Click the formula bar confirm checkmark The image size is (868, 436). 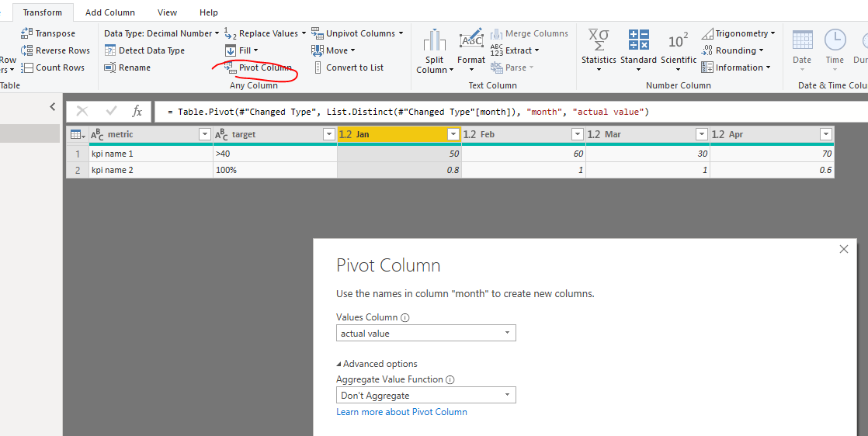point(111,111)
